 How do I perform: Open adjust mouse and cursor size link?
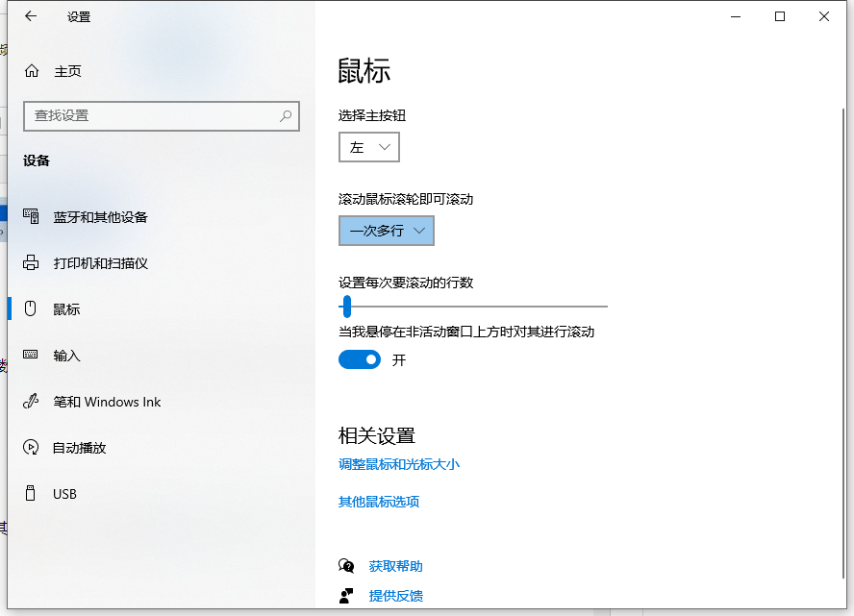coord(399,464)
